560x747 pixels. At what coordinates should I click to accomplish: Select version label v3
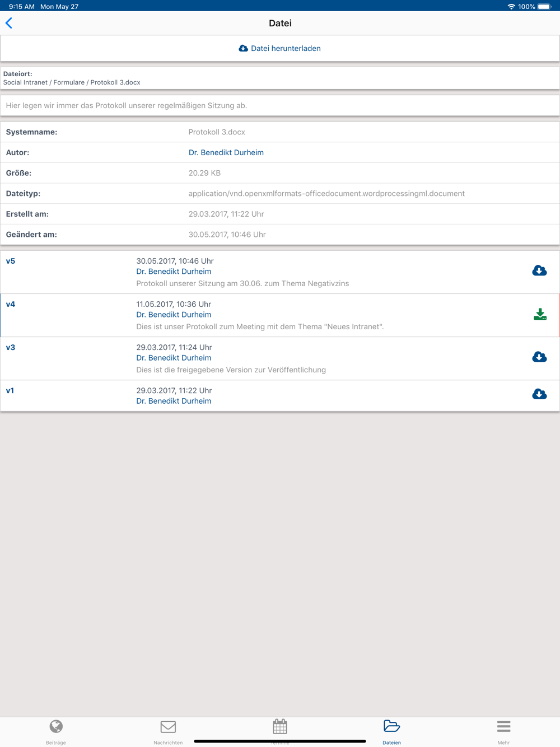coord(11,347)
